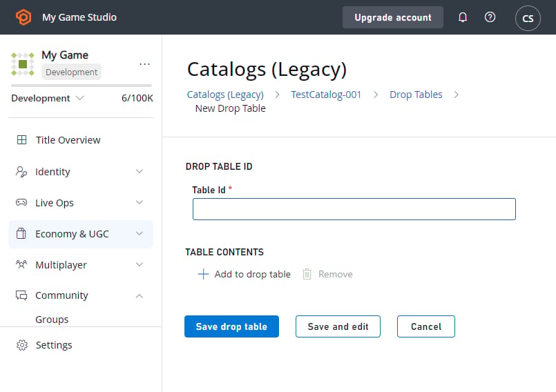Expand the Economy & UGC chevron
Viewport: 556px width, 392px height.
point(140,233)
